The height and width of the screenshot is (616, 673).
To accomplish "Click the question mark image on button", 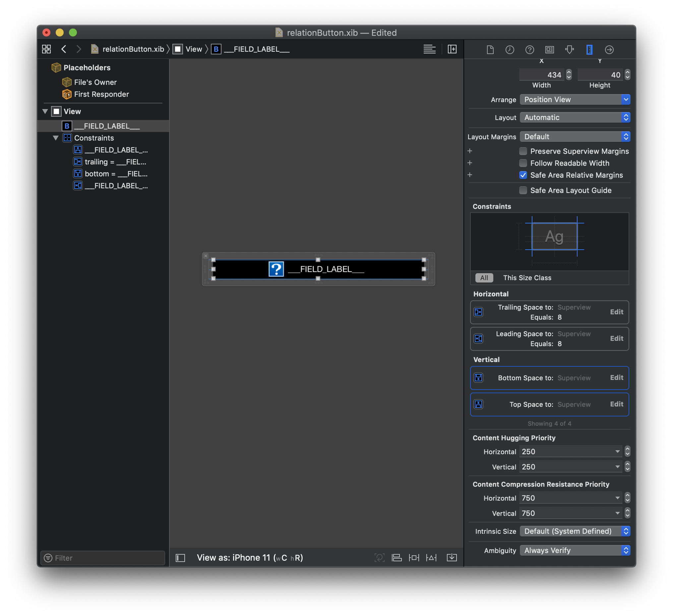I will click(276, 269).
